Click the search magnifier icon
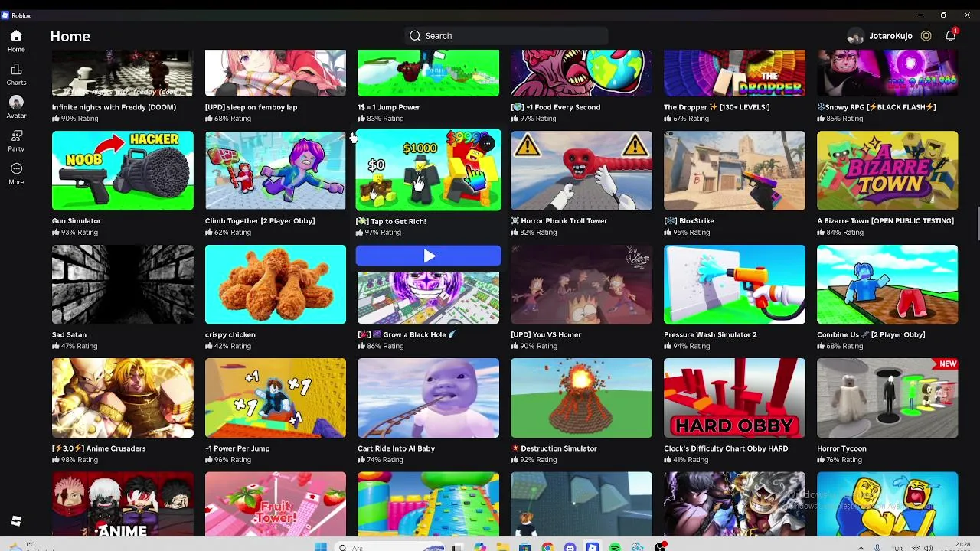 click(415, 36)
